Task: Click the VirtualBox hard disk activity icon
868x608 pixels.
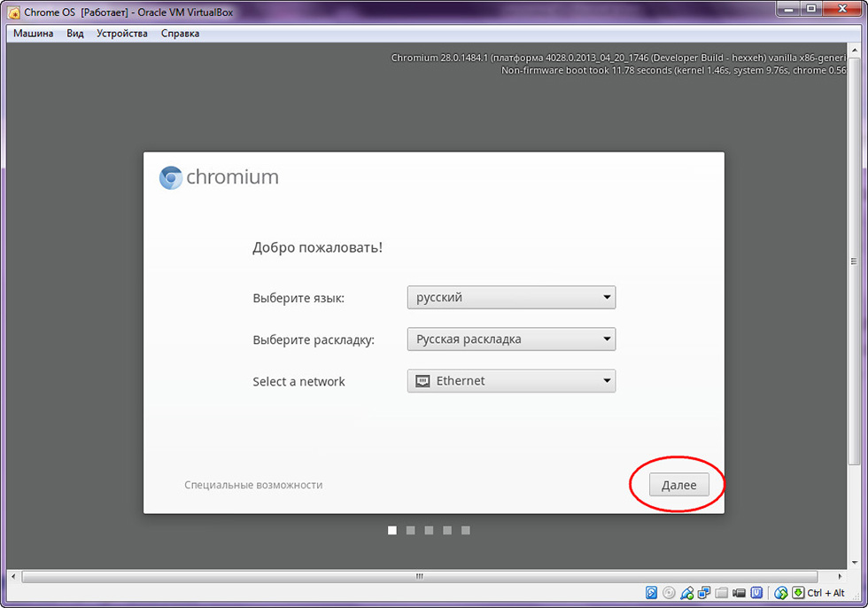Action: pos(652,593)
